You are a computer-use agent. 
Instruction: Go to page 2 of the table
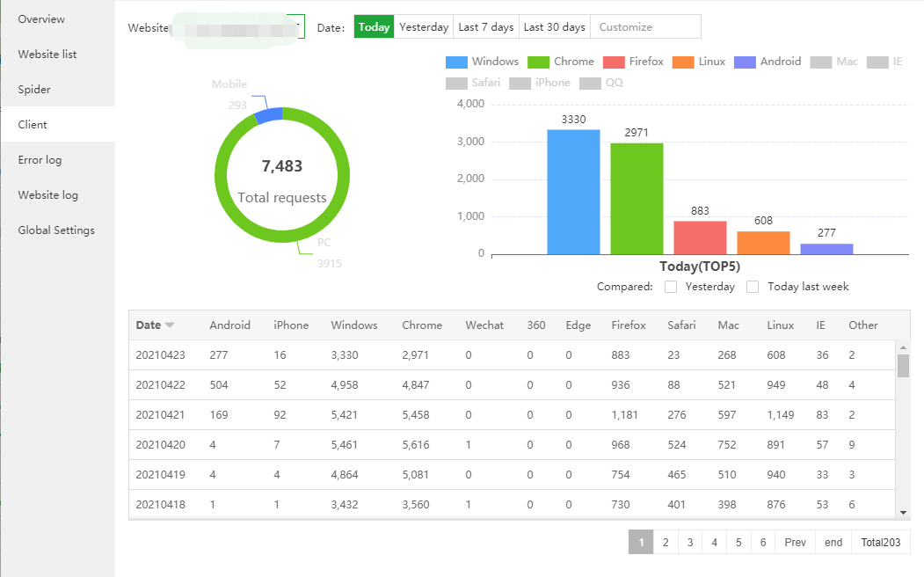point(666,543)
